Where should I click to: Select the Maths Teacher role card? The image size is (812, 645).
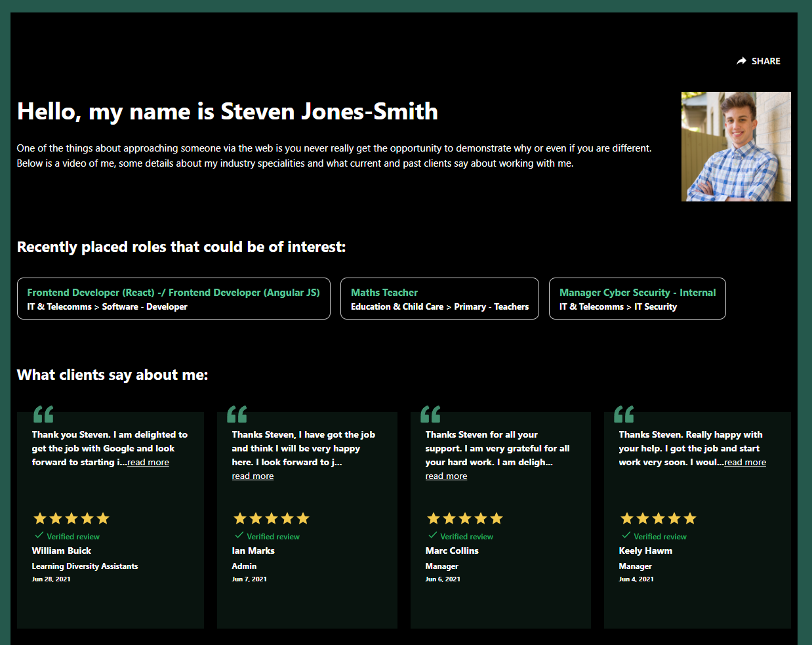coord(439,299)
